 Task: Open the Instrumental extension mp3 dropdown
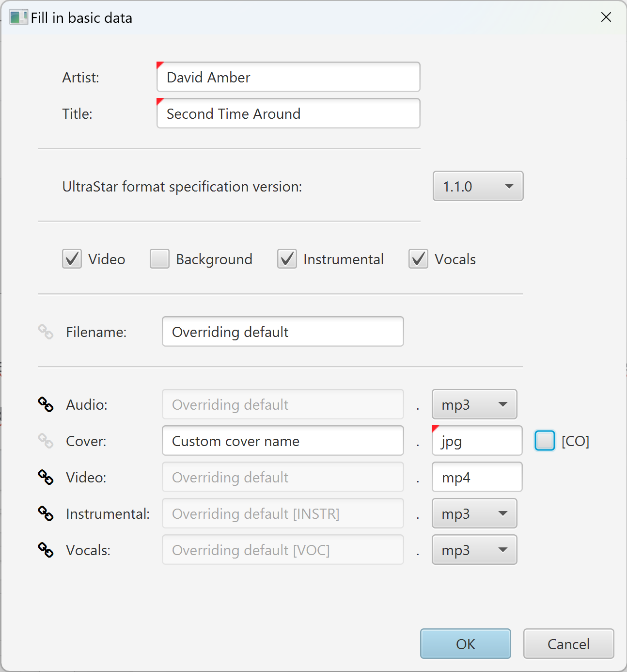point(474,513)
